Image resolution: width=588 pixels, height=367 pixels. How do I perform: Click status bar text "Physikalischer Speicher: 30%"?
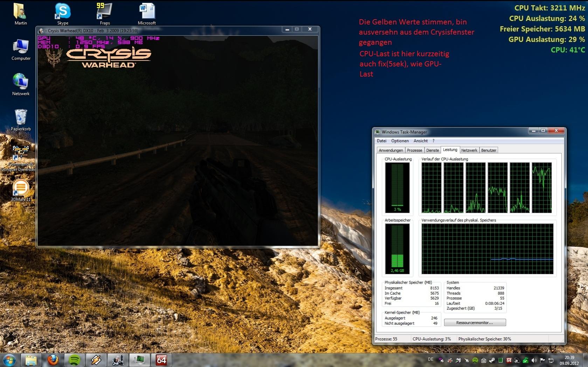tap(485, 339)
